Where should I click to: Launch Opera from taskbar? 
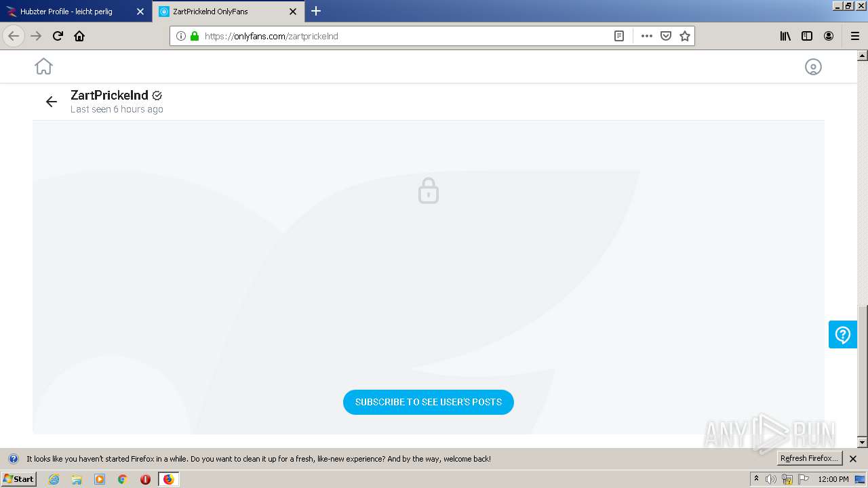tap(145, 479)
